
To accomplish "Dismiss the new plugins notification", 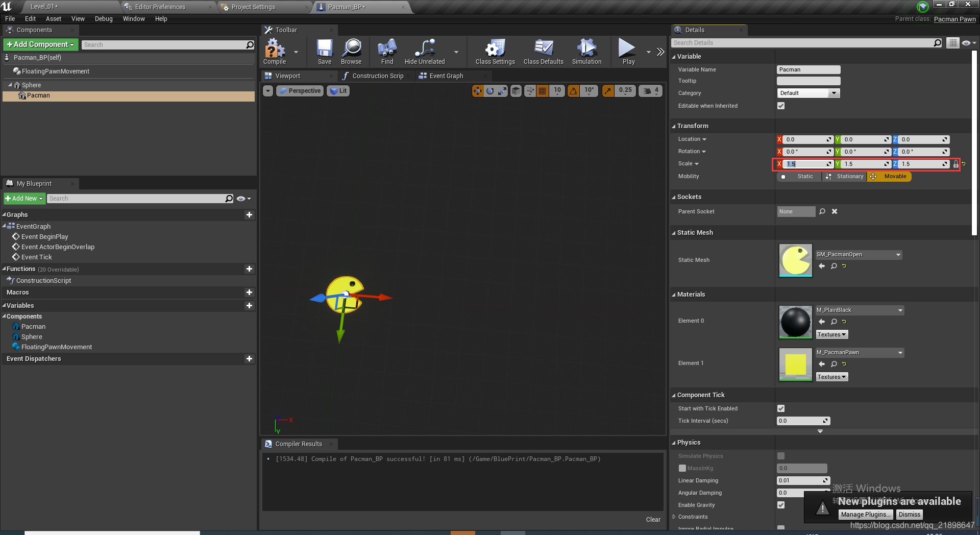I will pos(909,515).
